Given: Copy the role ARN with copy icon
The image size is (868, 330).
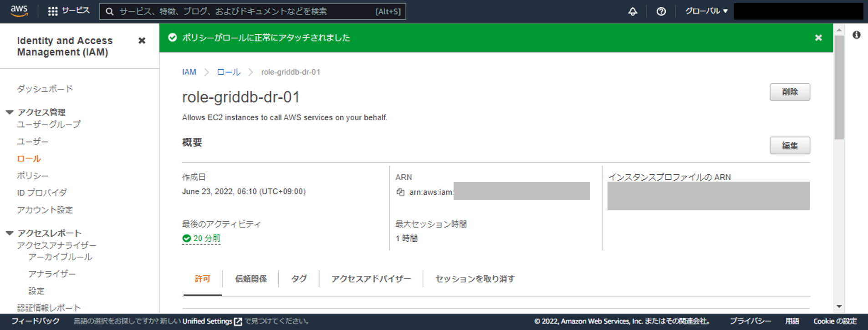Looking at the screenshot, I should click(400, 192).
